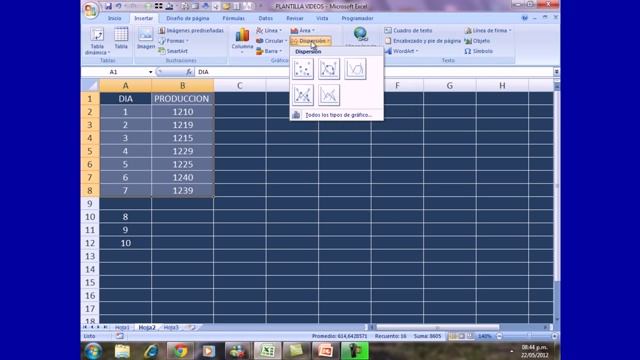Open file explorer from taskbar
Screen dimensions: 640x360
pyautogui.click(x=122, y=351)
